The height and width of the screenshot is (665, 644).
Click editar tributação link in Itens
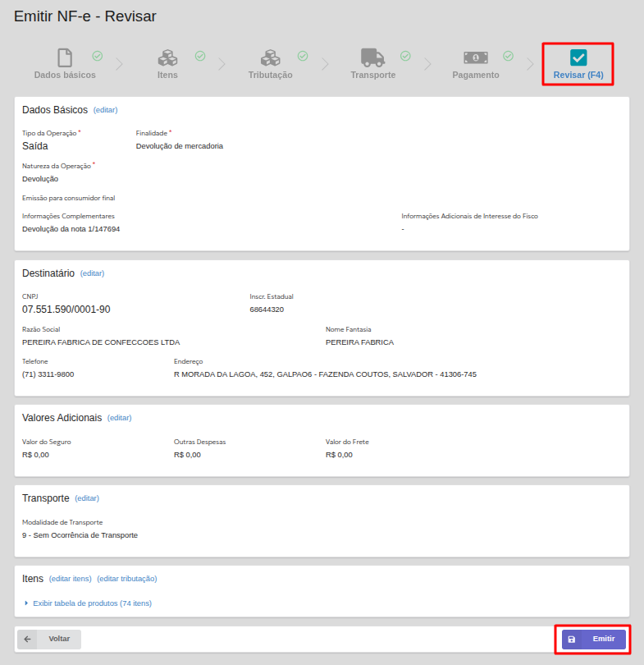tap(126, 579)
